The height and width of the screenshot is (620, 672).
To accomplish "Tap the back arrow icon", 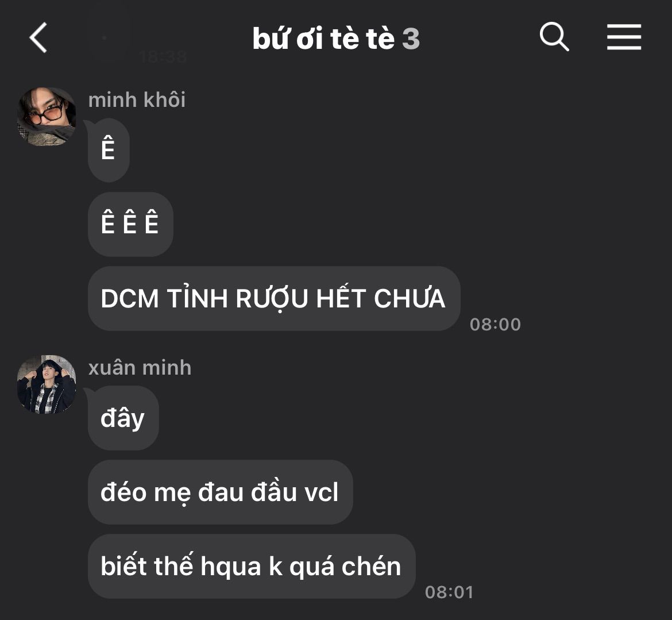I will point(38,38).
